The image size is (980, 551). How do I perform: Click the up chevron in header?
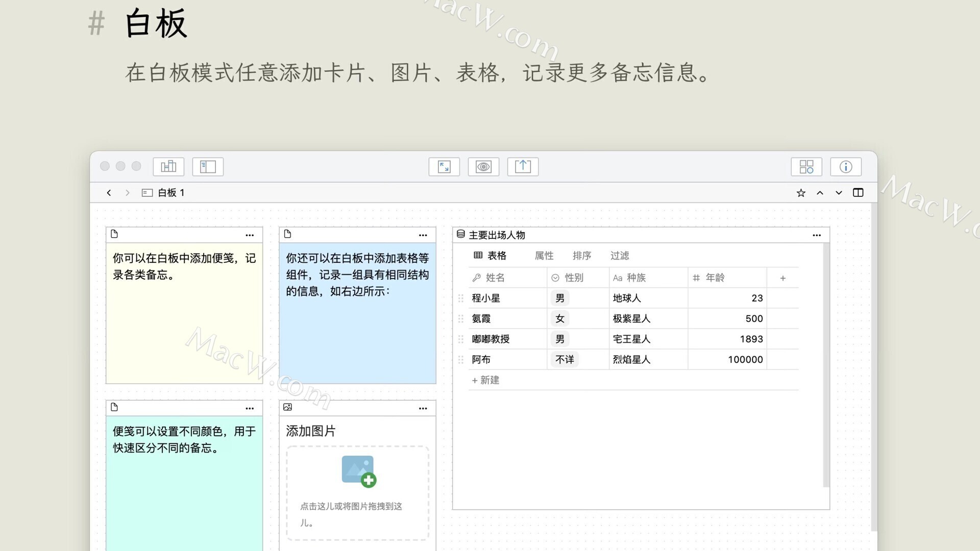point(820,193)
